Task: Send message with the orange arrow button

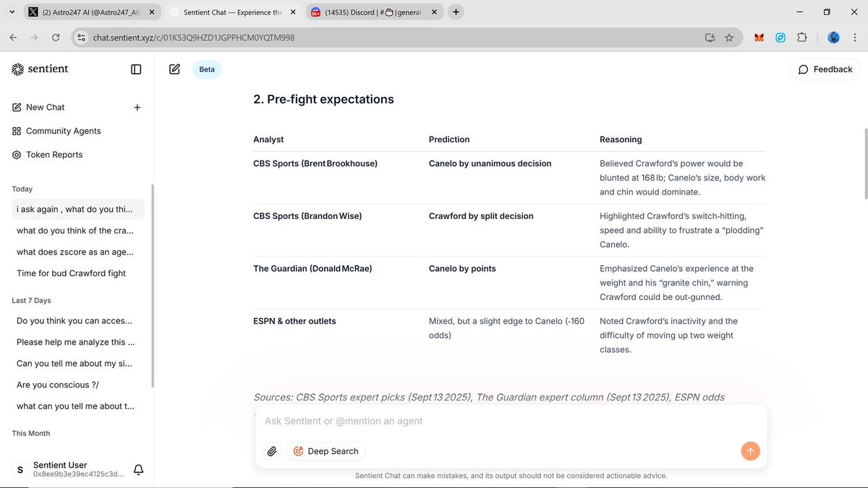Action: [x=750, y=451]
